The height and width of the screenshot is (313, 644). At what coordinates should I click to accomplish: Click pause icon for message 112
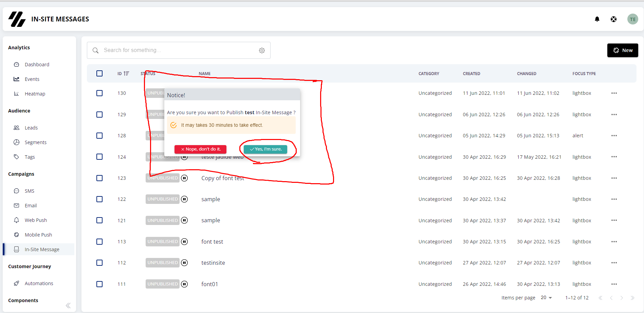(184, 263)
